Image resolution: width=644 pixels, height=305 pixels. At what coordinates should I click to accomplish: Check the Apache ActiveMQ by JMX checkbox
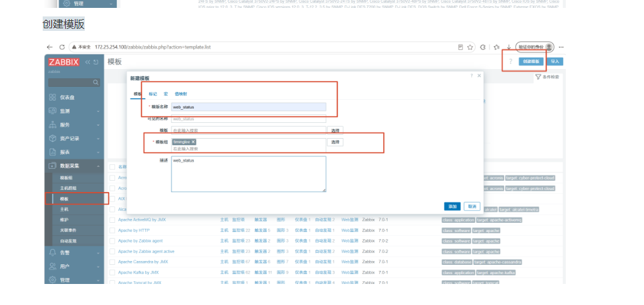(112, 220)
